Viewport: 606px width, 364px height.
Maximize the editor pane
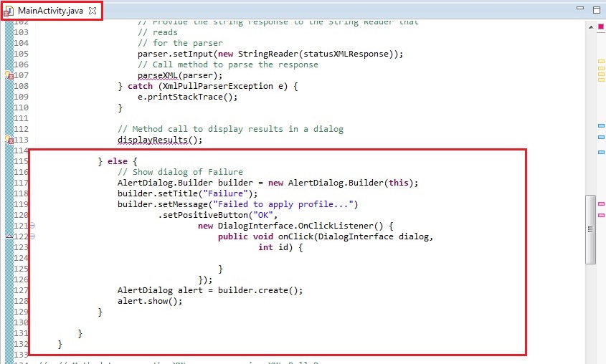pos(596,10)
